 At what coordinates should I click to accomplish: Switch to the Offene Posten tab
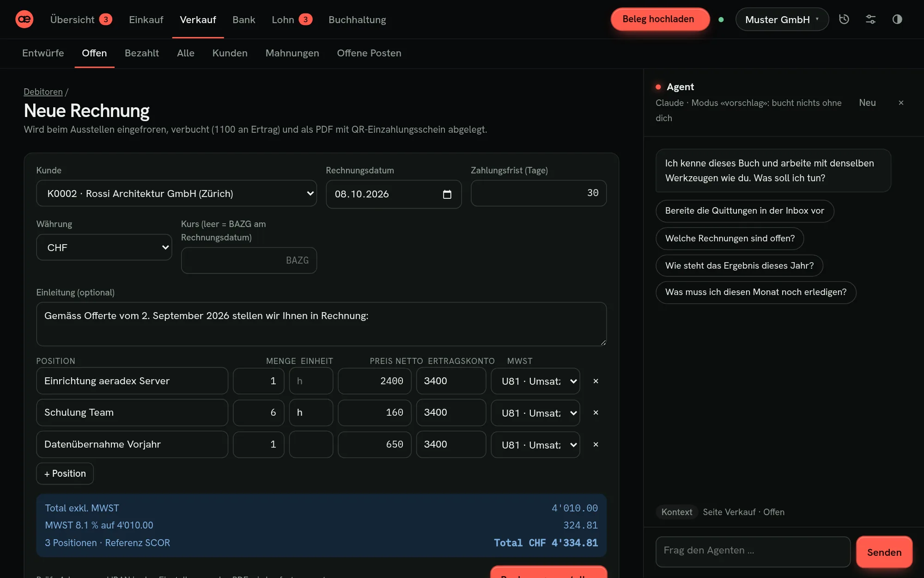click(x=369, y=53)
